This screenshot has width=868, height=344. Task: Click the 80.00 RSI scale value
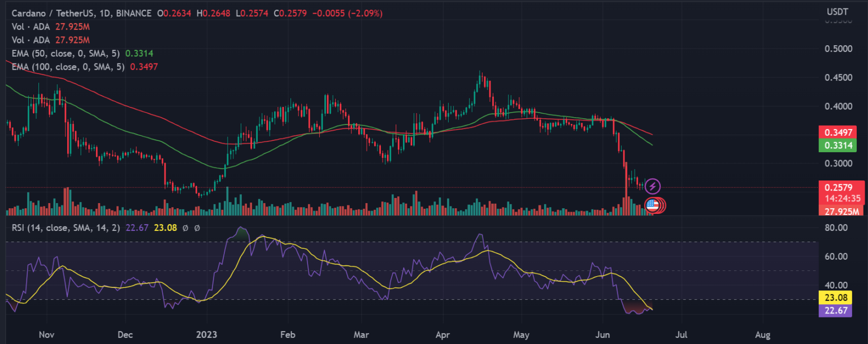click(836, 227)
